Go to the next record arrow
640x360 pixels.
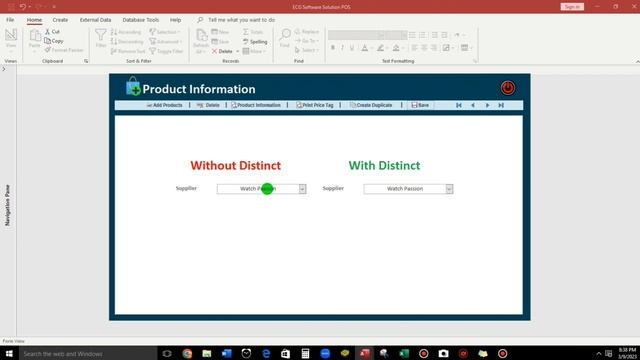tap(487, 105)
